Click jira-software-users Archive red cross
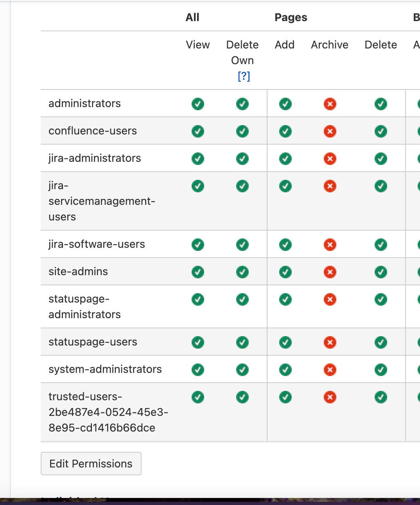The width and height of the screenshot is (420, 505). 330,245
